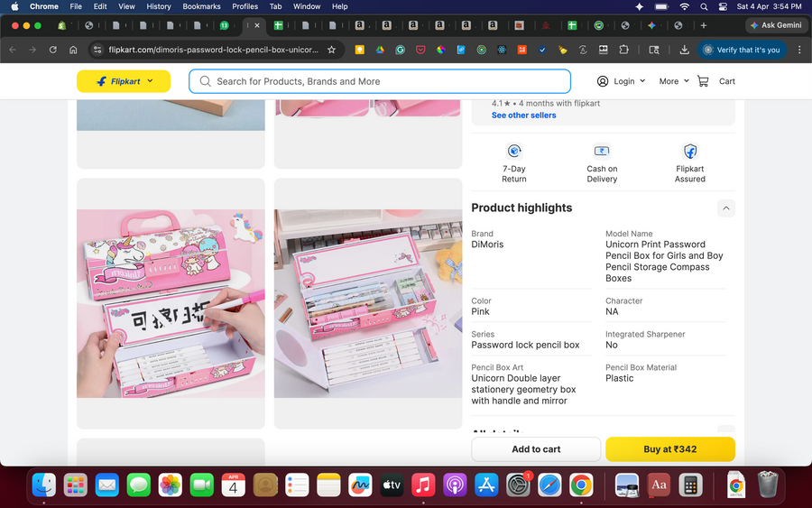The width and height of the screenshot is (812, 508).
Task: Click Verify that it's you button
Action: 743,50
